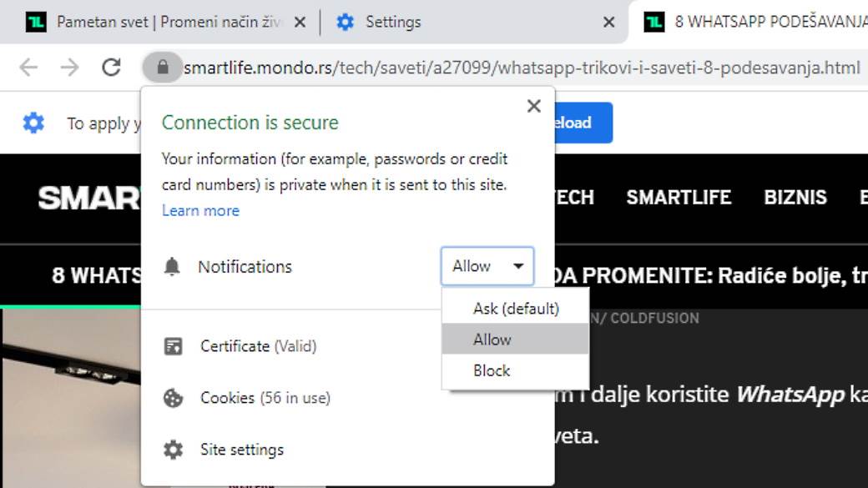This screenshot has height=488, width=868.
Task: Click the Cookies icon in popup
Action: point(173,398)
